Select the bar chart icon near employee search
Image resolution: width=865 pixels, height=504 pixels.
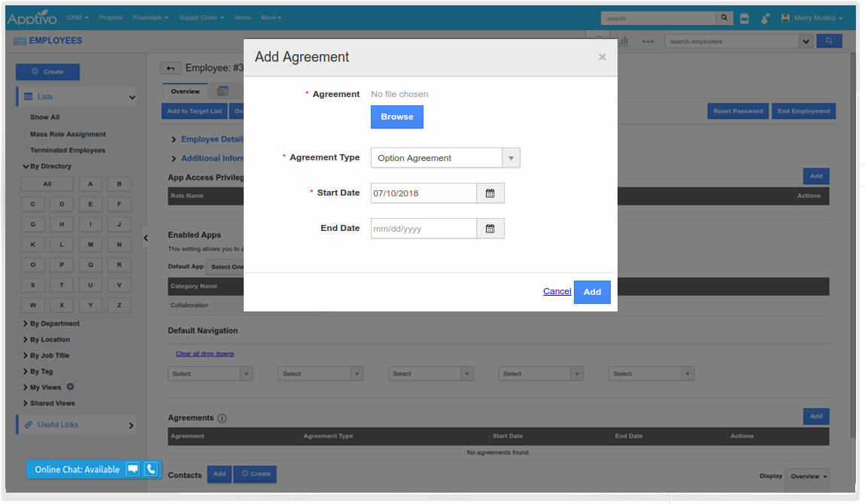(625, 41)
